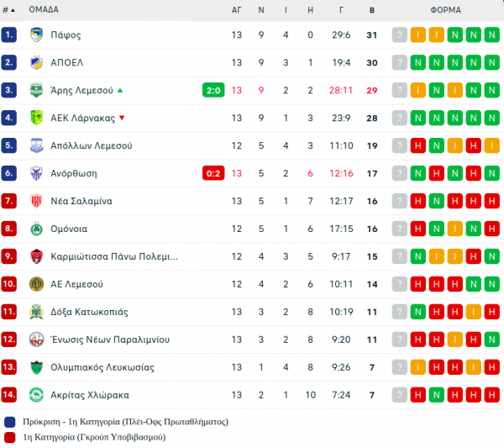This screenshot has width=504, height=448.
Task: Open the Ομόνοια shamrock logo
Action: (x=36, y=229)
